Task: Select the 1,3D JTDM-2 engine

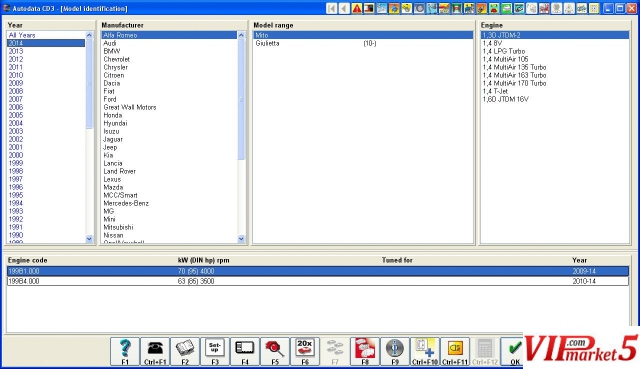Action: (x=555, y=35)
